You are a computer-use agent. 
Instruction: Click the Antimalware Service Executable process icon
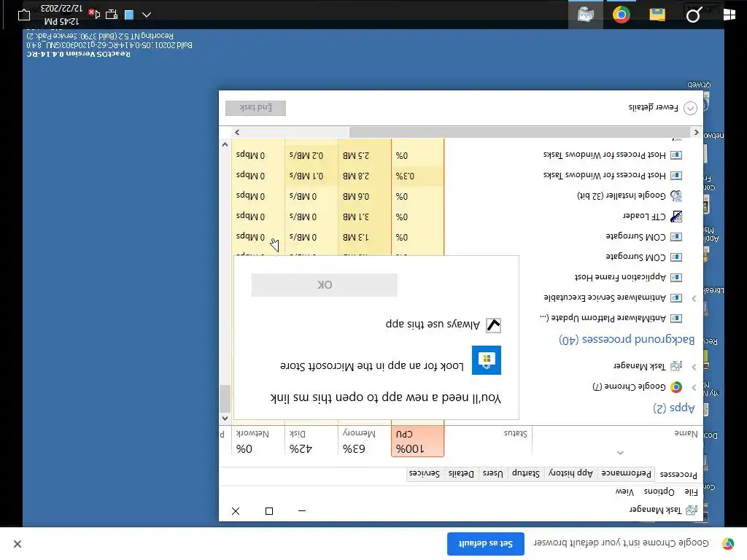point(676,298)
